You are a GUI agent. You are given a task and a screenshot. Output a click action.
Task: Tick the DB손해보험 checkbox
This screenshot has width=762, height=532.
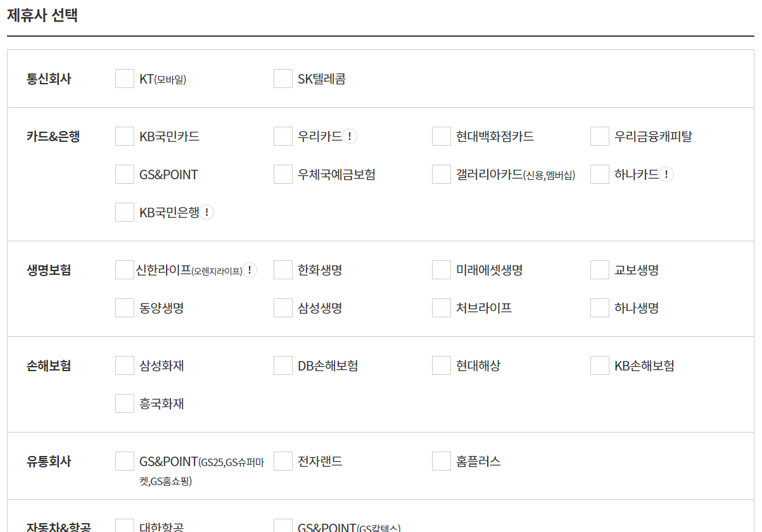pos(283,365)
